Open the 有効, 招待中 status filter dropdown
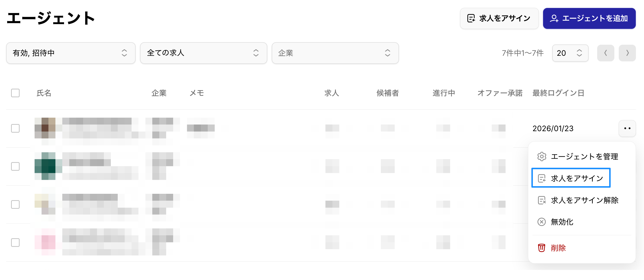The image size is (644, 280). [71, 53]
